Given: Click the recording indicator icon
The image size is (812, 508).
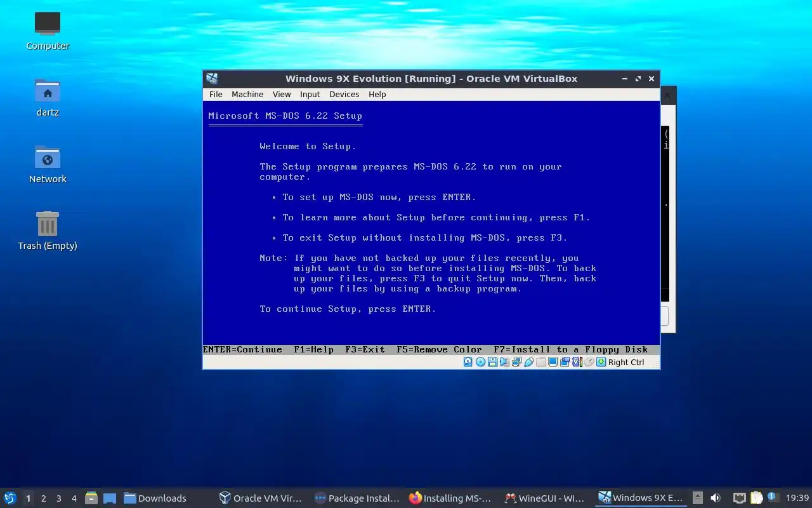Looking at the screenshot, I should tap(565, 362).
